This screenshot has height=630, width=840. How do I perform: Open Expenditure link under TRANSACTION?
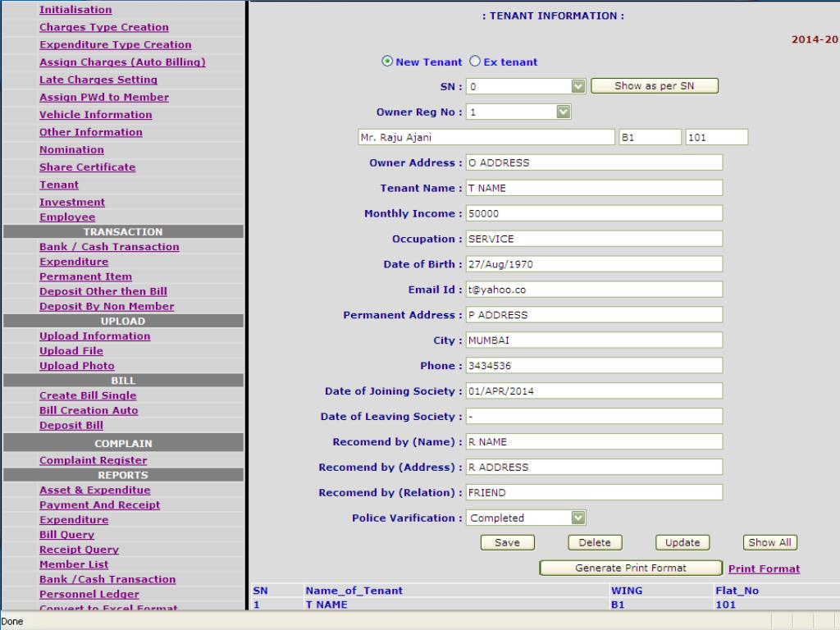pos(74,262)
